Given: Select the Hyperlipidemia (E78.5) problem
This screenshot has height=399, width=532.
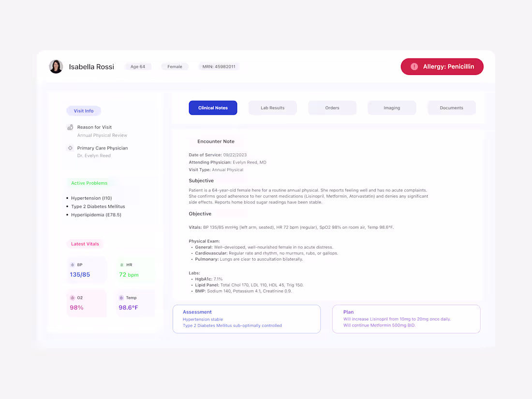Looking at the screenshot, I should pyautogui.click(x=96, y=215).
